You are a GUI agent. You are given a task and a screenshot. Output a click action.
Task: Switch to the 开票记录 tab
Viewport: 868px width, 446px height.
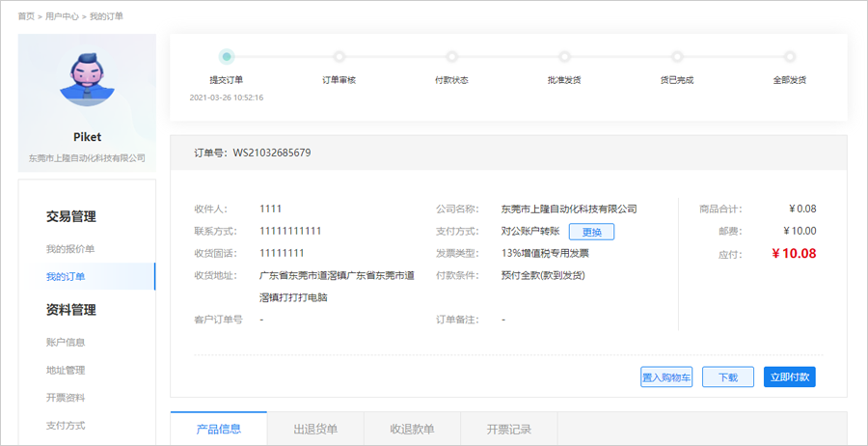[509, 429]
